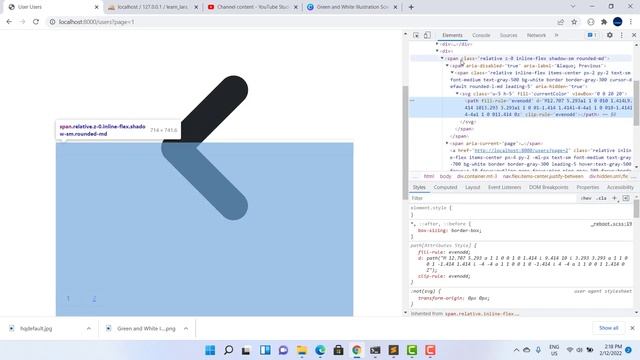Open Microsoft Edge from the taskbar
Viewport: 640px width, 360px height.
pos(320,350)
